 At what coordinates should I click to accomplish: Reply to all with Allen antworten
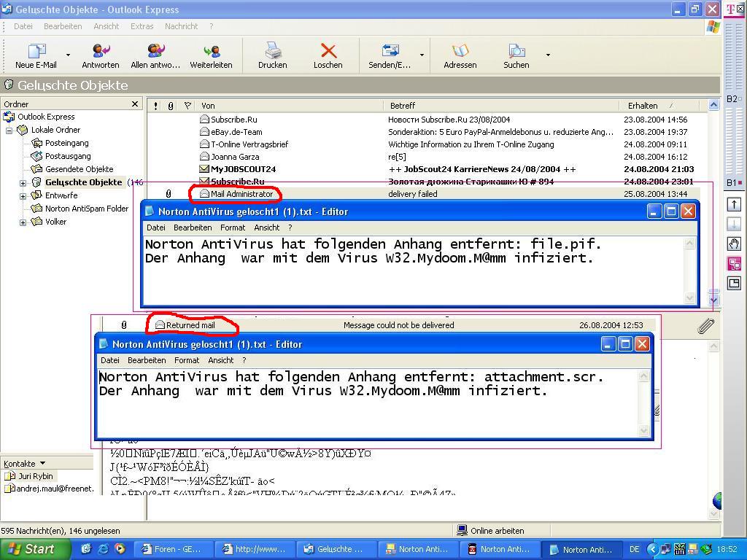(x=155, y=56)
